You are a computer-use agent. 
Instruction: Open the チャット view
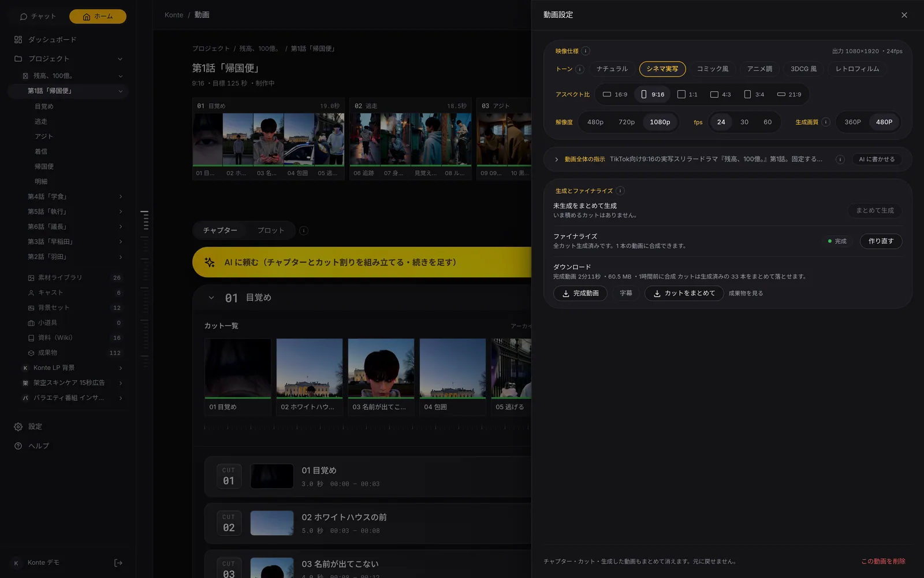[38, 16]
